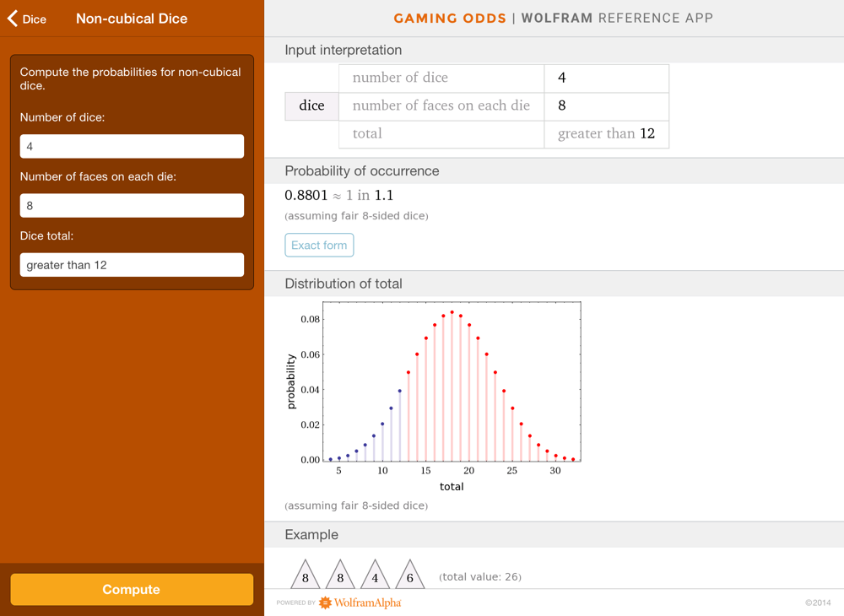Open the WolframAlpha logo link

coord(360,602)
